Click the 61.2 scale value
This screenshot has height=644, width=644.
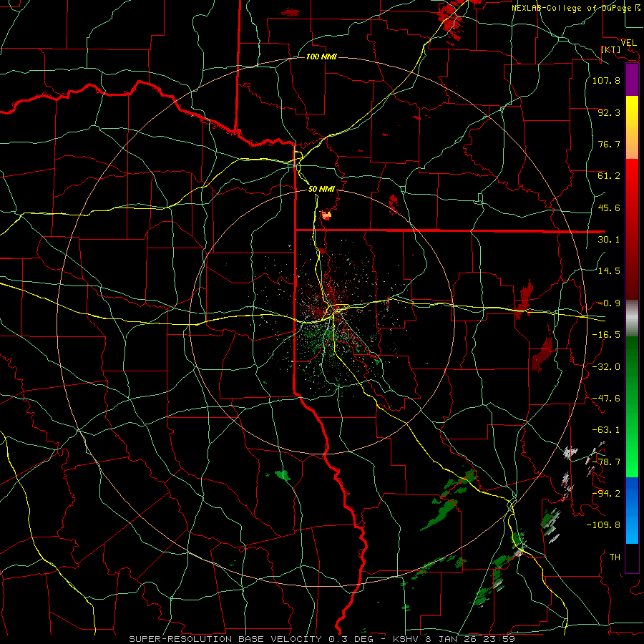tap(609, 176)
